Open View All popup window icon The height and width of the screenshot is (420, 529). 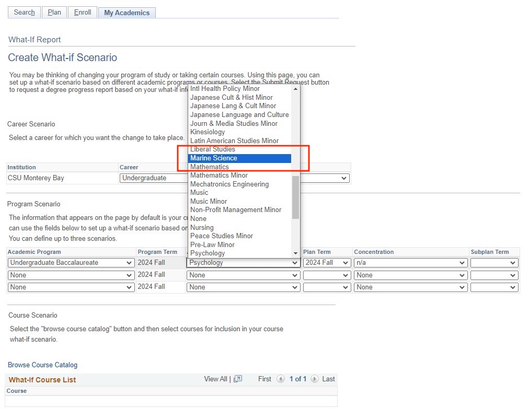(238, 379)
